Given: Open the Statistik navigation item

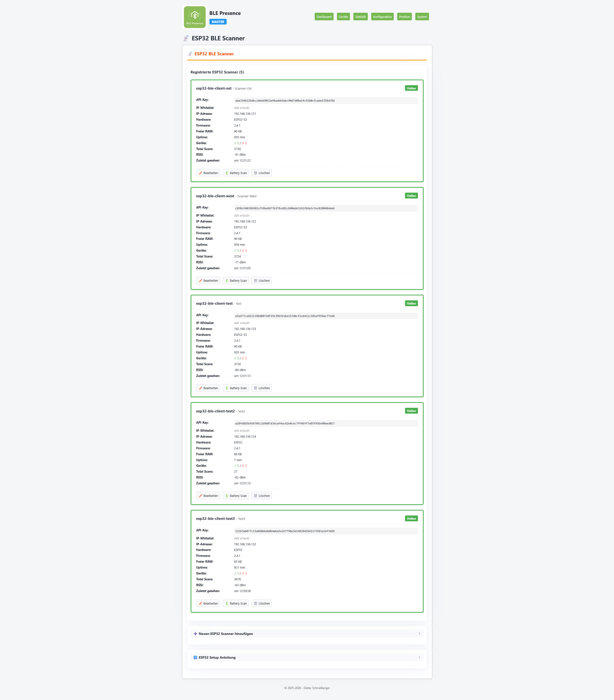Looking at the screenshot, I should (360, 16).
